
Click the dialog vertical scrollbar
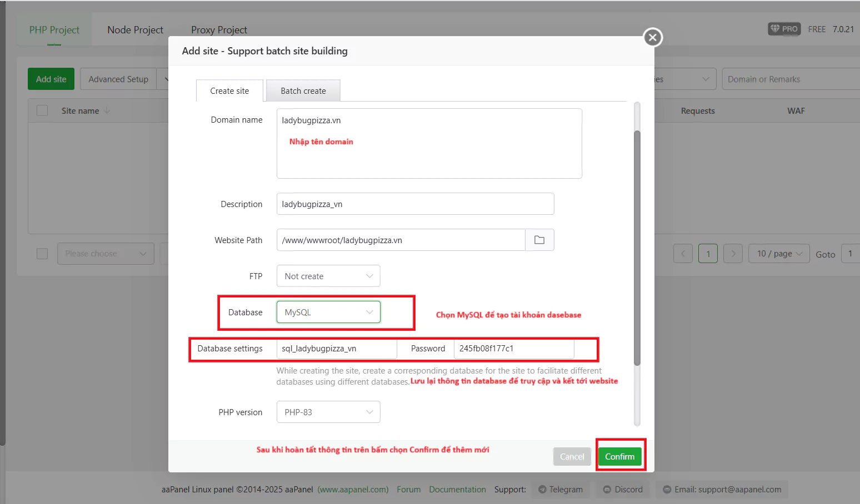(637, 248)
